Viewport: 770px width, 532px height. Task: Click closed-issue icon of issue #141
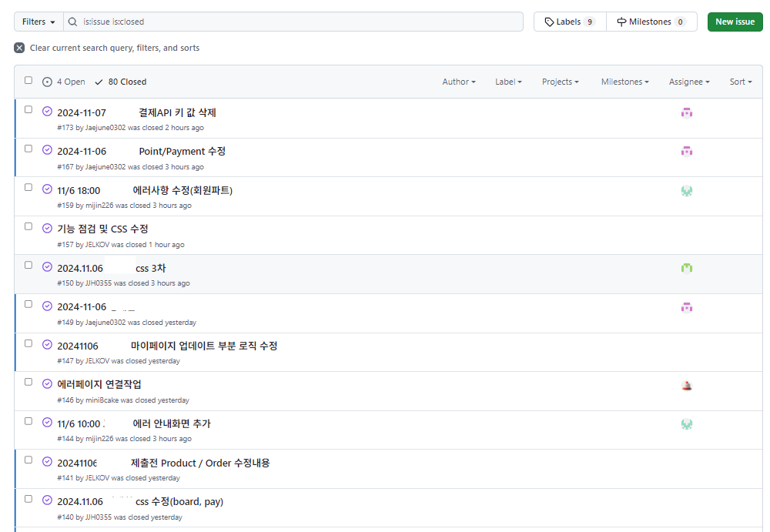47,461
